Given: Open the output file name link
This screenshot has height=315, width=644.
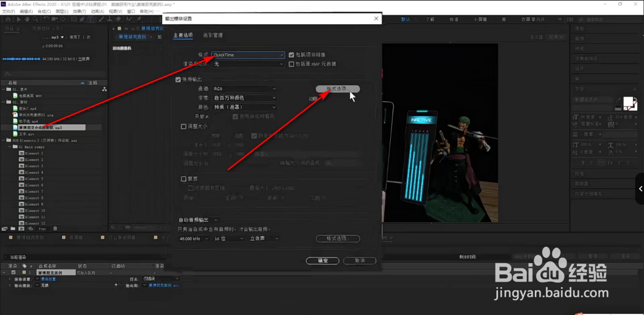Looking at the screenshot, I should click(x=163, y=285).
